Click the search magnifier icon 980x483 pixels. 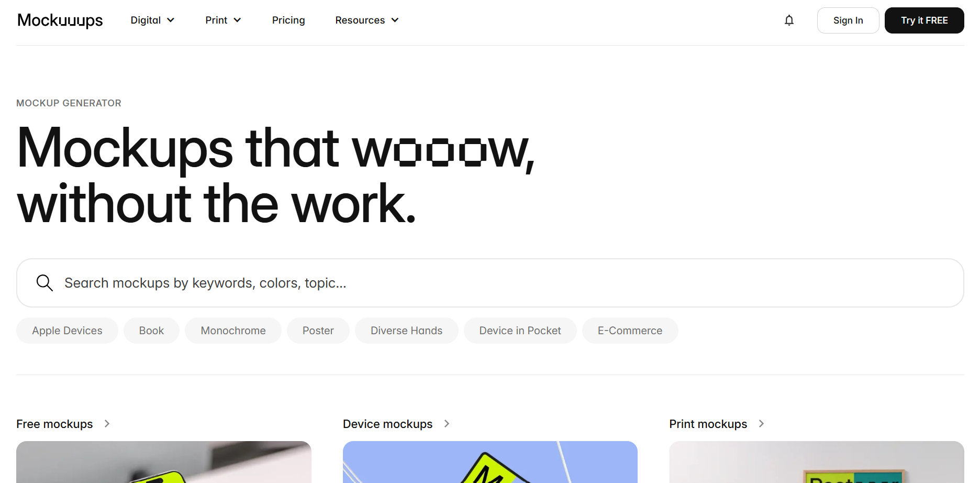tap(44, 282)
